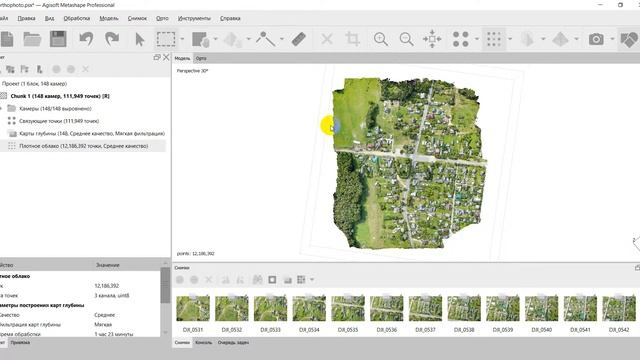640x360 pixels.
Task: Toggle the Show shapes icon
Action: pyautogui.click(x=629, y=39)
